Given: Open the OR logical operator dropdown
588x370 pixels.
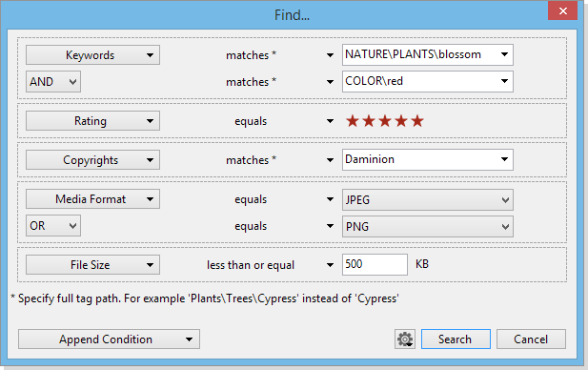Looking at the screenshot, I should tap(53, 225).
